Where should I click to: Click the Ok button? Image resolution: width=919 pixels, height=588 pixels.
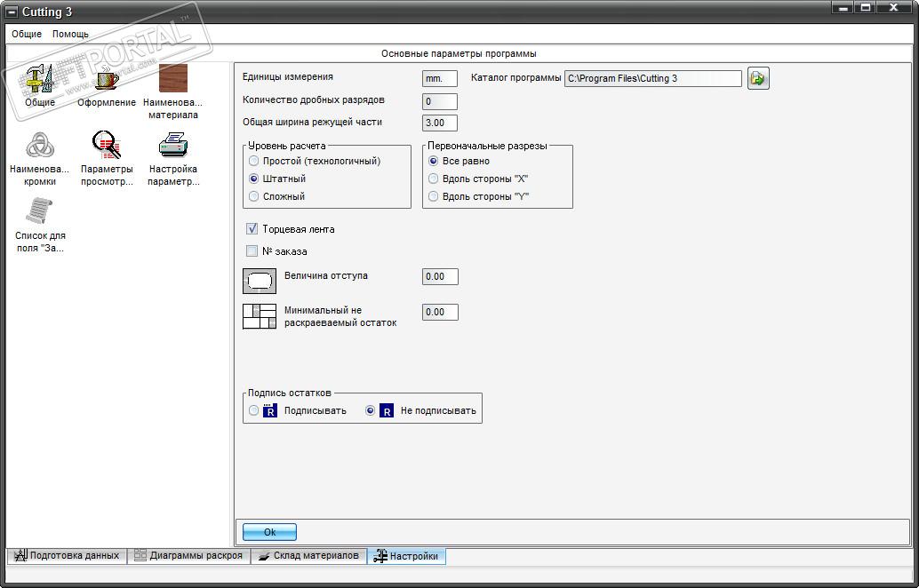pos(269,532)
